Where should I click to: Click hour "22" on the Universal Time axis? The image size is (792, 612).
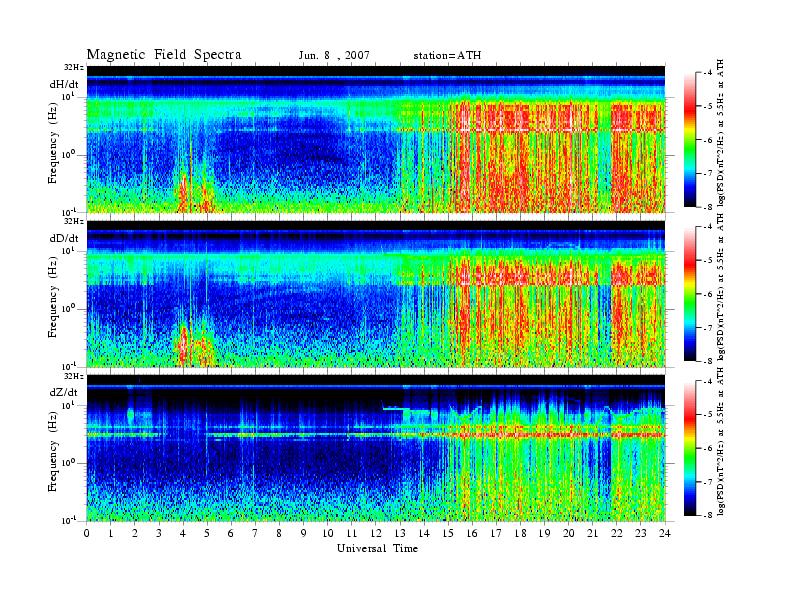(617, 533)
